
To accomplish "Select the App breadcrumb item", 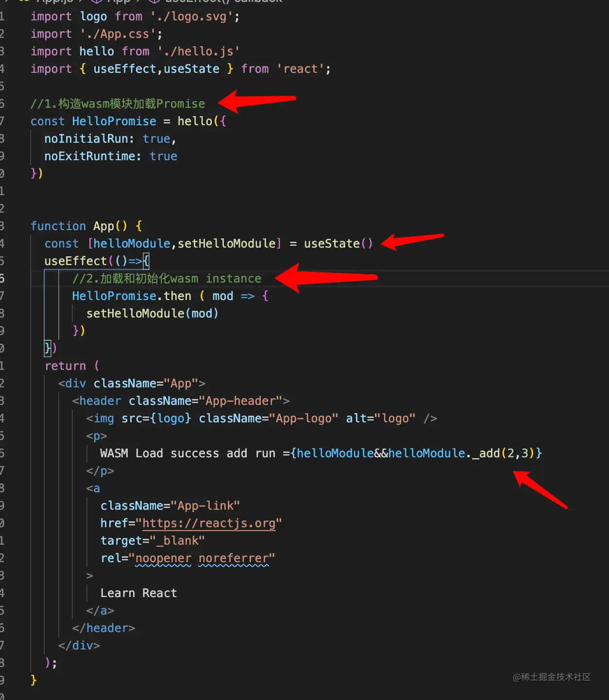I will click(119, 2).
